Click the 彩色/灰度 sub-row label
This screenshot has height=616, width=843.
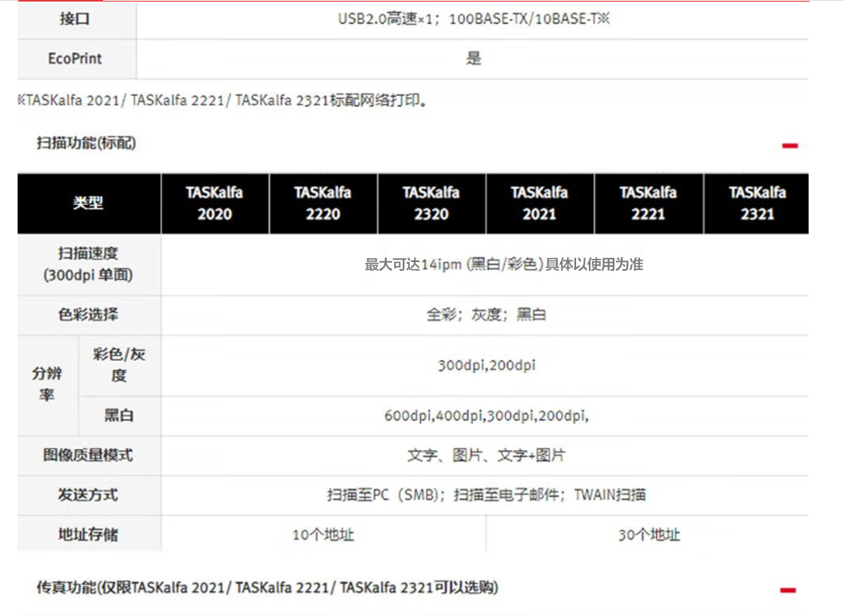[x=119, y=365]
